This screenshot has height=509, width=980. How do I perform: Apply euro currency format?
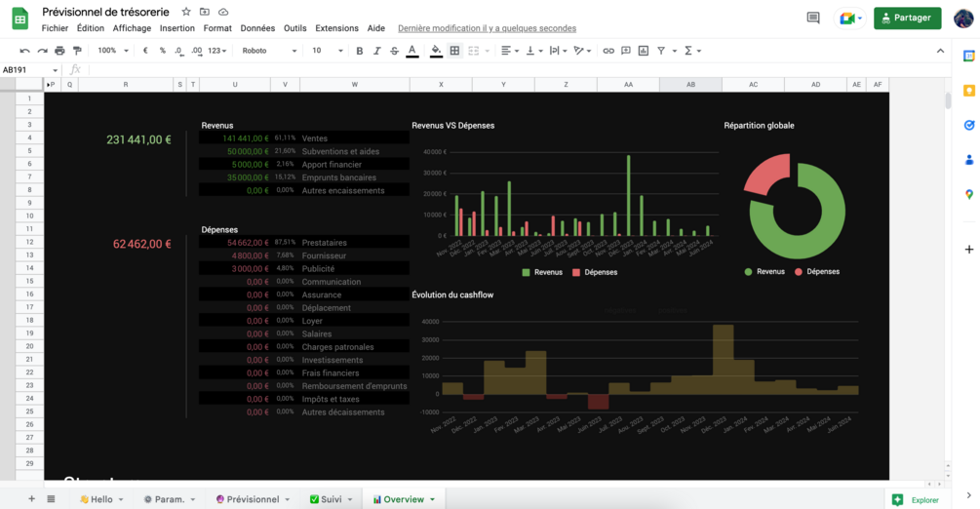(145, 51)
